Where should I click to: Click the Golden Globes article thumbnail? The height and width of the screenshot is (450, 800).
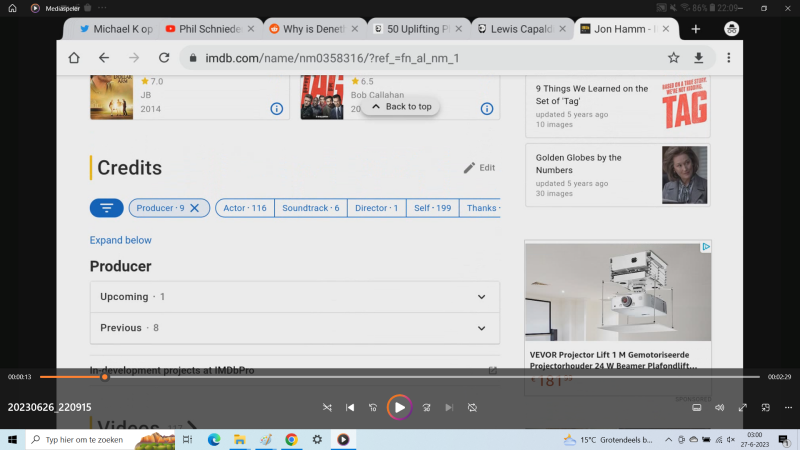click(684, 175)
